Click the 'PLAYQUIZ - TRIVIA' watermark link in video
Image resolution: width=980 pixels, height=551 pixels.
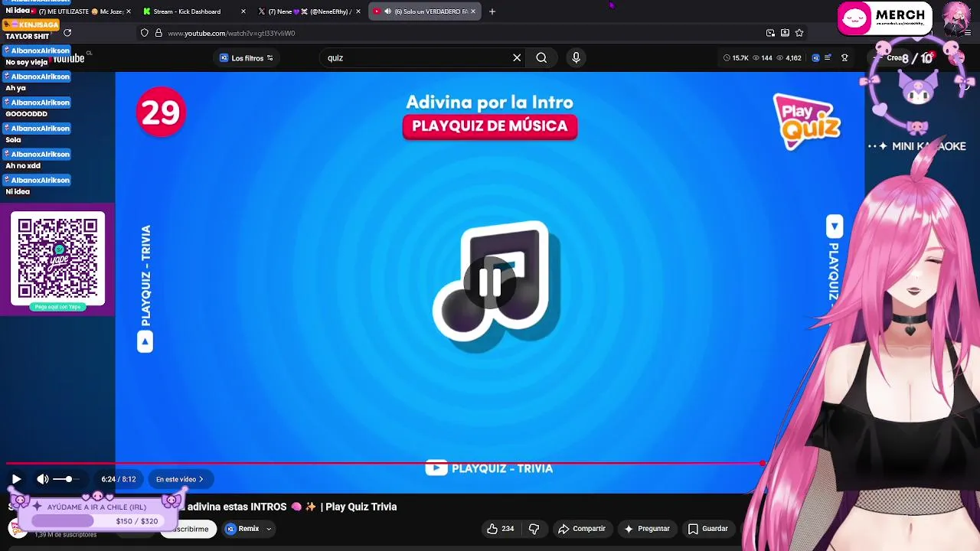tap(489, 468)
